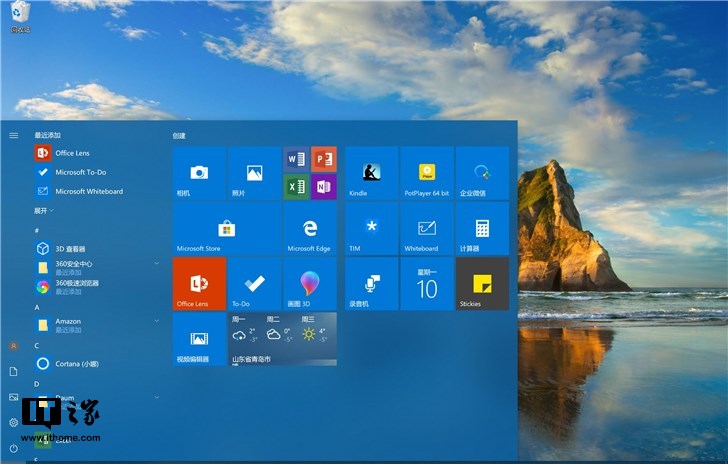Open the Settings gear in Start sidebar
The image size is (728, 464).
point(13,423)
